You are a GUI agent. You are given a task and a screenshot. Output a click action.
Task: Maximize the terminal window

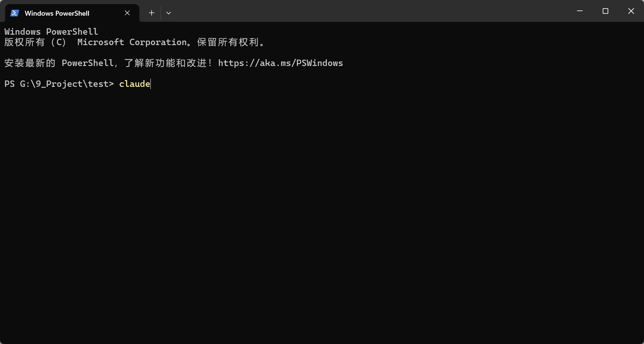(605, 11)
